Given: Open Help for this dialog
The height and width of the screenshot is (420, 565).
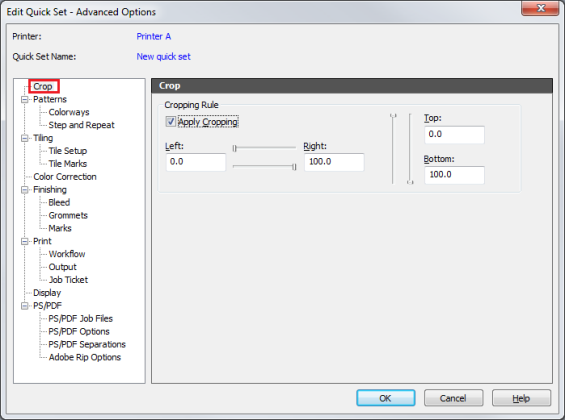Looking at the screenshot, I should (521, 398).
